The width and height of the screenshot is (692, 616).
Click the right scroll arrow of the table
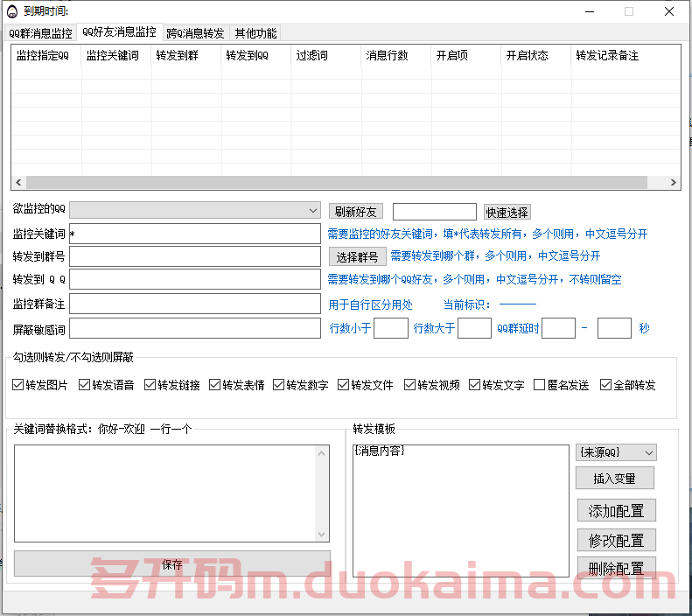click(x=674, y=183)
